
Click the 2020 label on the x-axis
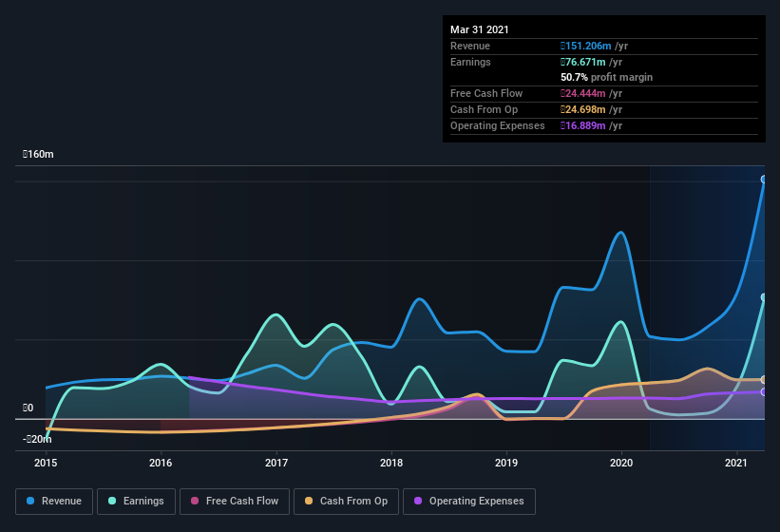[x=621, y=463]
